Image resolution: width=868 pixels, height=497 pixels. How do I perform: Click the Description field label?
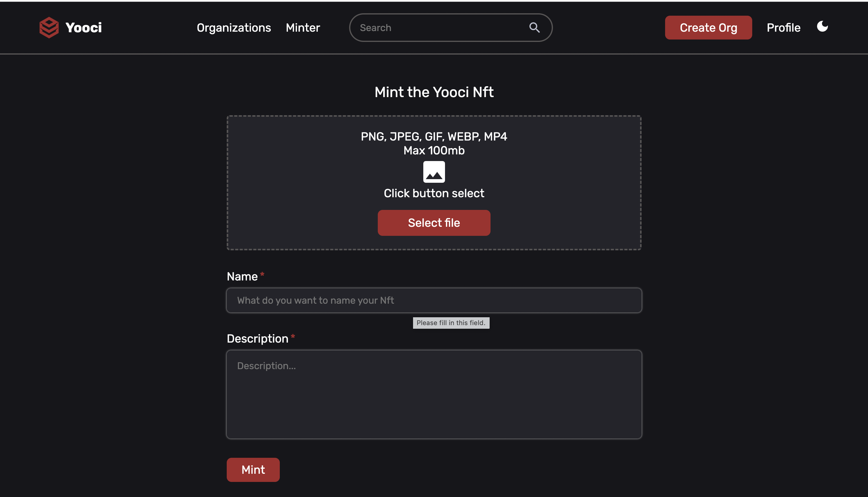coord(257,339)
